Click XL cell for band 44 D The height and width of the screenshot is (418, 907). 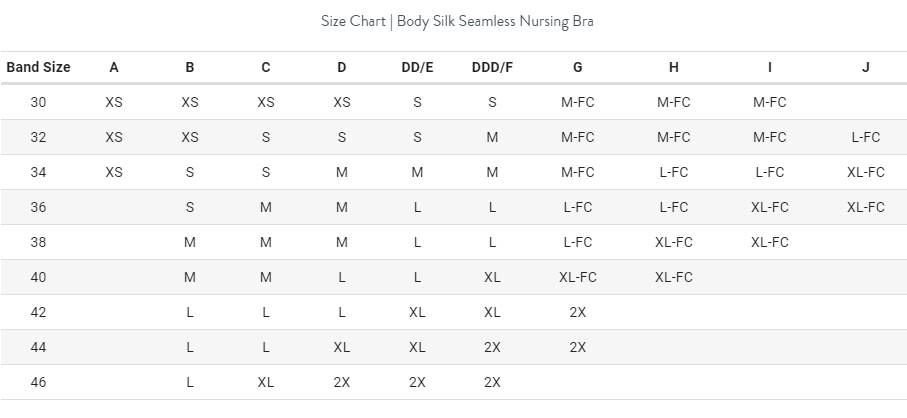(342, 347)
